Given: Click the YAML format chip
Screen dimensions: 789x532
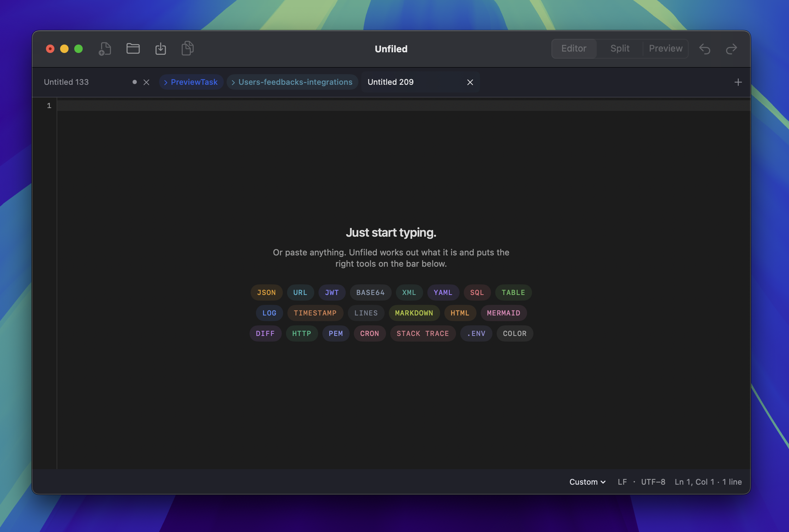Looking at the screenshot, I should coord(443,292).
